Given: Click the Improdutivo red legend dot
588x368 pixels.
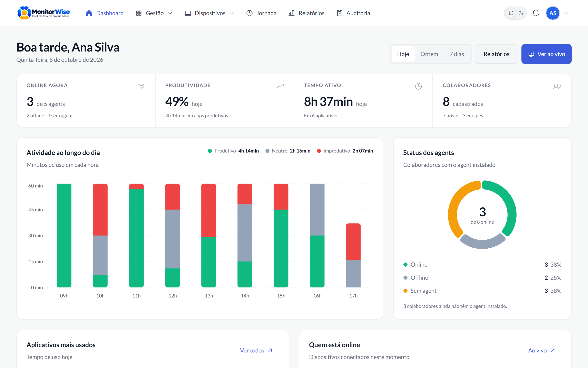Looking at the screenshot, I should [x=319, y=151].
